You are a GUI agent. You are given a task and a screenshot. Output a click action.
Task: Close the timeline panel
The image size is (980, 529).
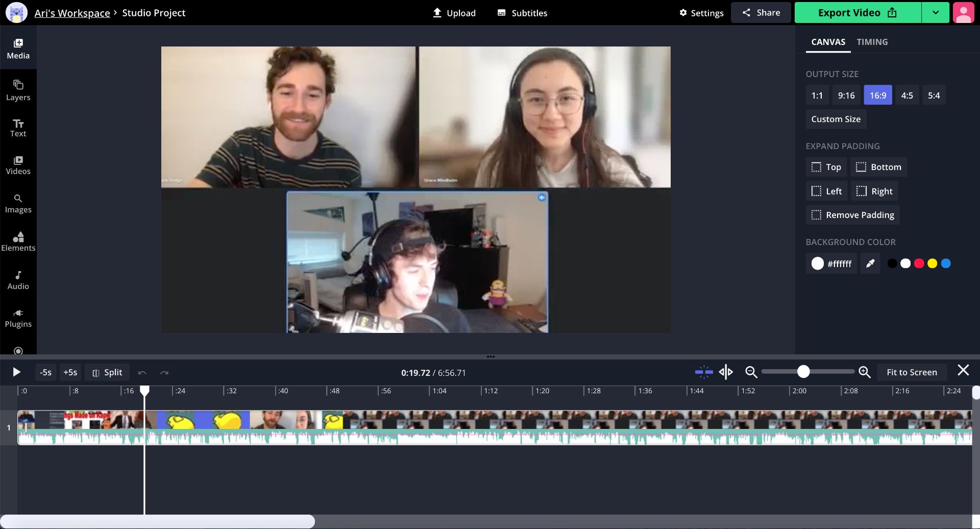pyautogui.click(x=963, y=370)
